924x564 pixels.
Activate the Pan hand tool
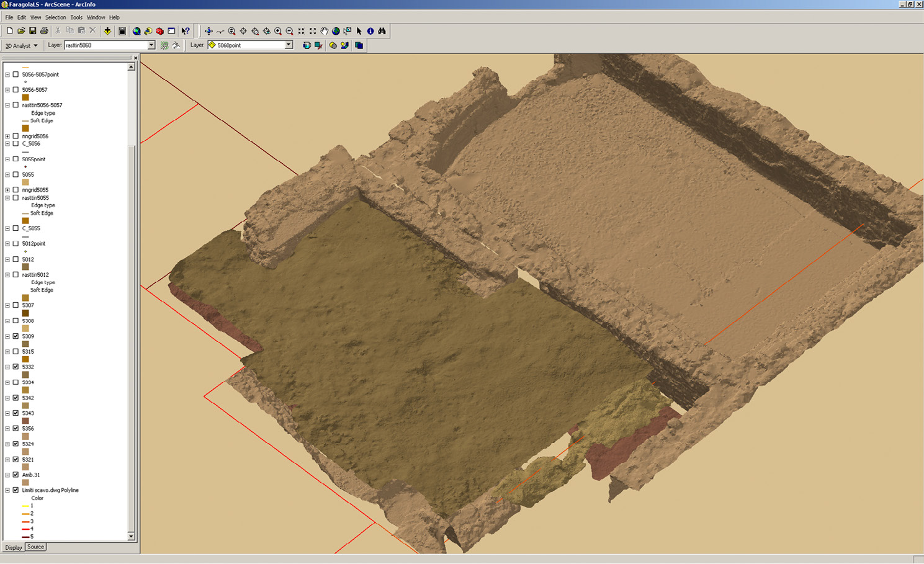325,31
